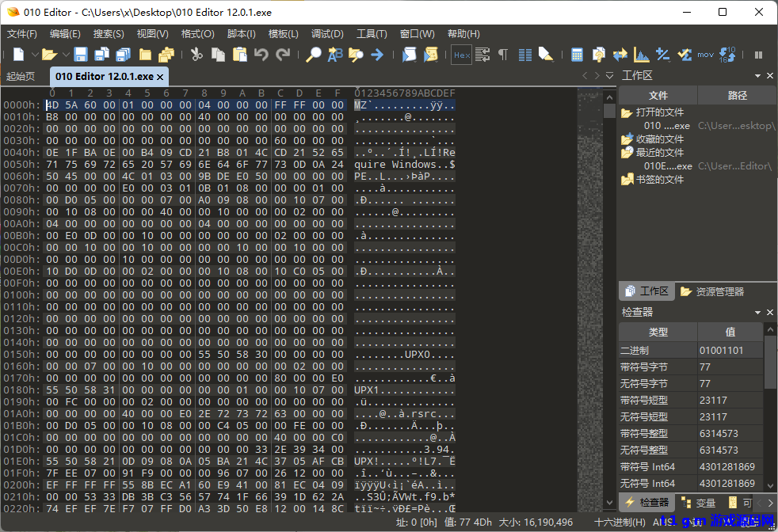Switch to 资源管理器 panel tab
The height and width of the screenshot is (532, 778).
[711, 291]
